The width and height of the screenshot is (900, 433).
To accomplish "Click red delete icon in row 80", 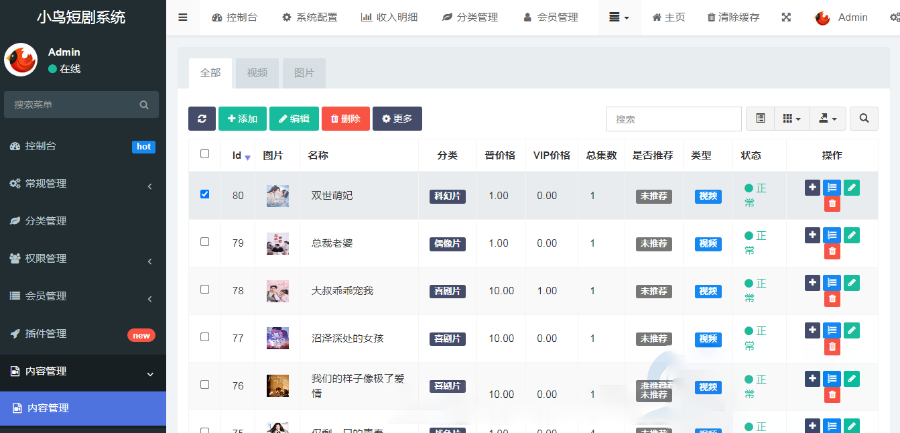I will point(831,204).
